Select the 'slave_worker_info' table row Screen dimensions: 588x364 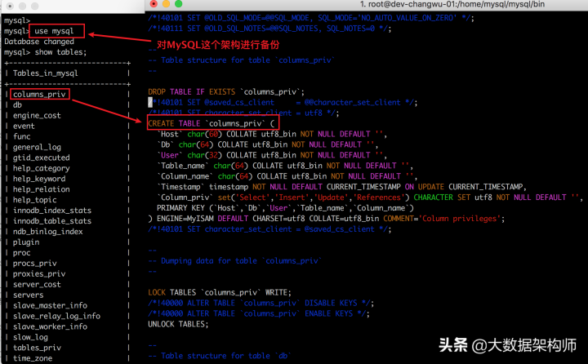point(50,326)
